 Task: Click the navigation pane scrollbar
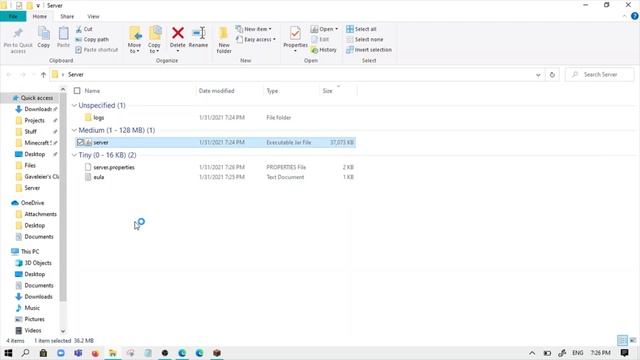(63, 196)
